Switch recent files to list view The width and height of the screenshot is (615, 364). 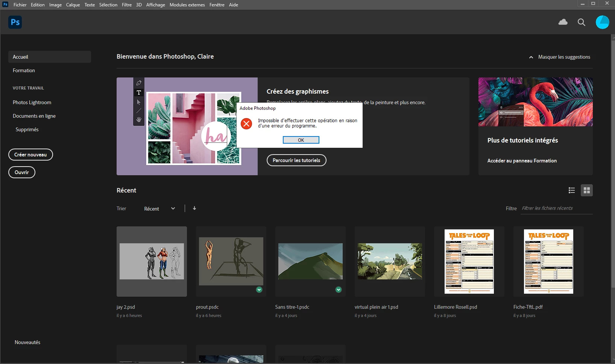(x=572, y=190)
